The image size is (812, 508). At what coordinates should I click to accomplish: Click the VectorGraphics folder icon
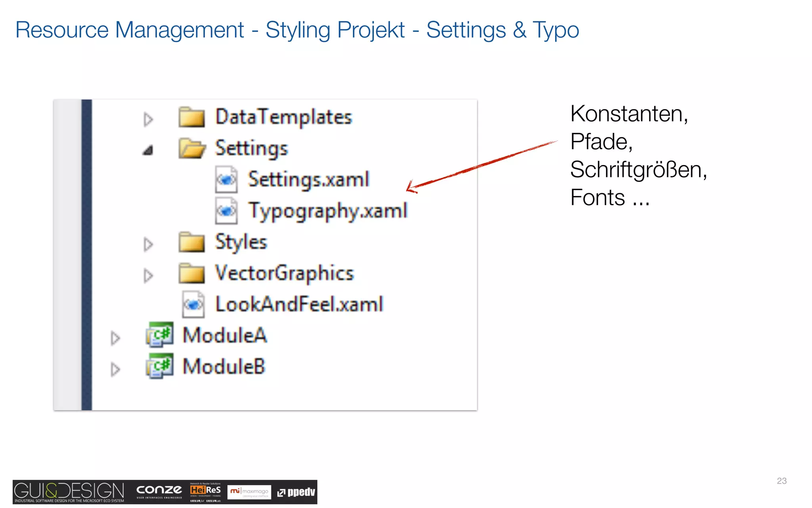[x=192, y=273]
